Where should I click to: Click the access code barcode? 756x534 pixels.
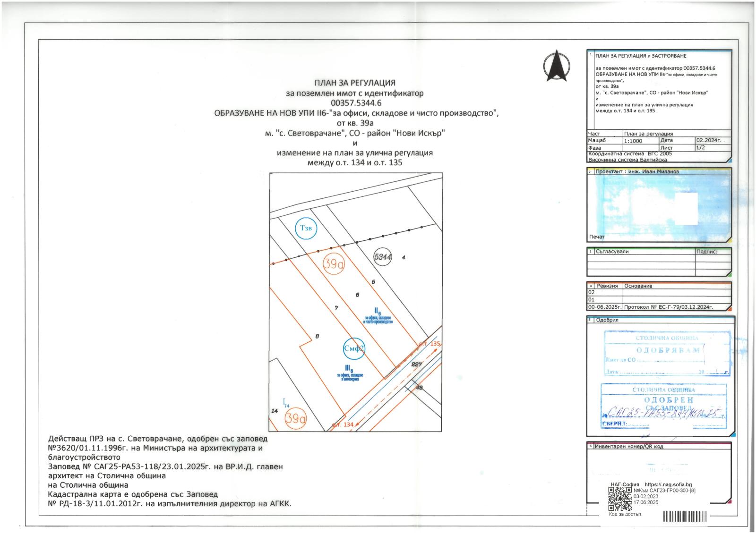tap(686, 516)
